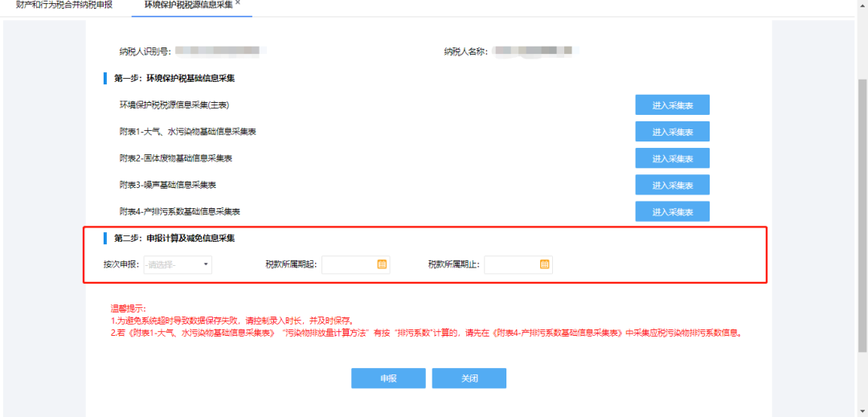The image size is (868, 417).
Task: Open calendar picker for 税款所属期起
Action: (x=382, y=264)
